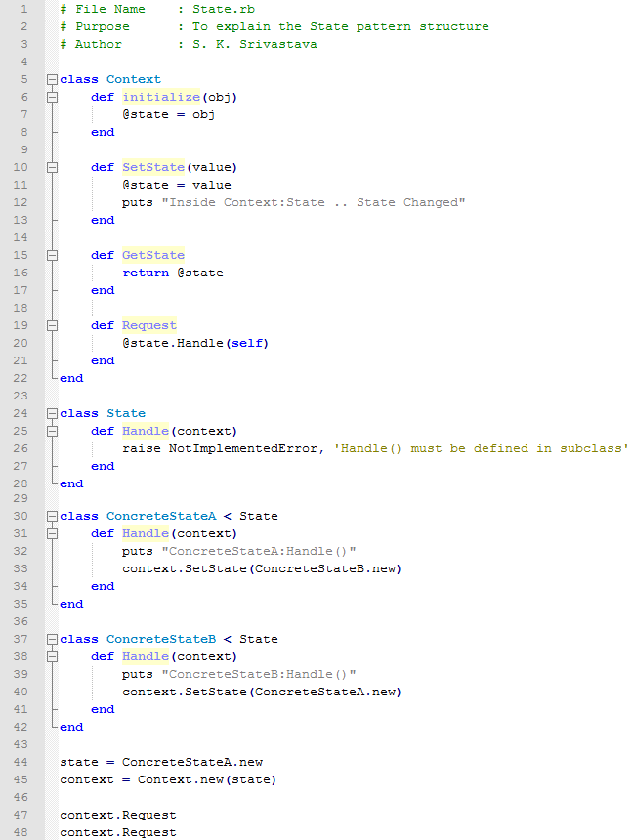Collapse the class ConcreteStateB fold marker
Viewport: 633px width, 840px height.
[52, 639]
